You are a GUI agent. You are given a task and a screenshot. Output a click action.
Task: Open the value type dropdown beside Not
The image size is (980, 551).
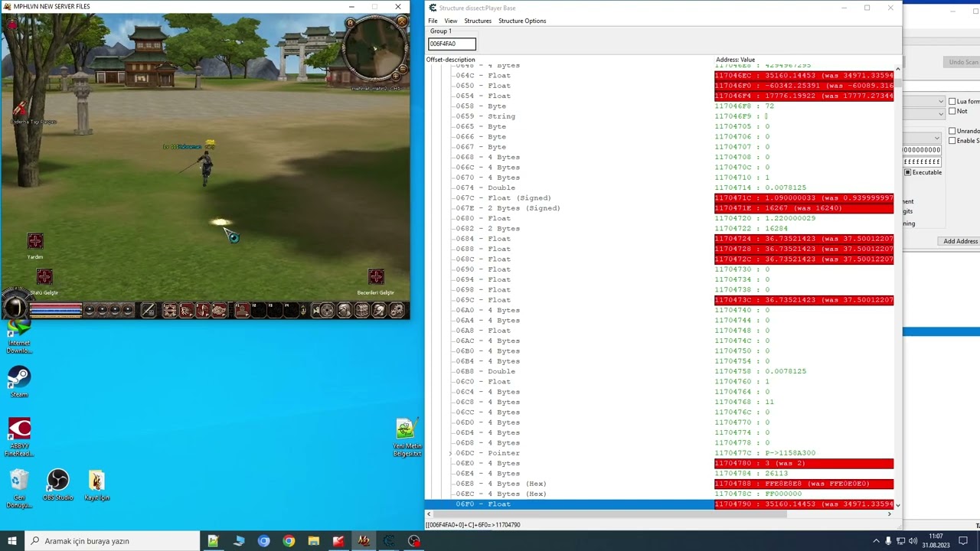[941, 113]
